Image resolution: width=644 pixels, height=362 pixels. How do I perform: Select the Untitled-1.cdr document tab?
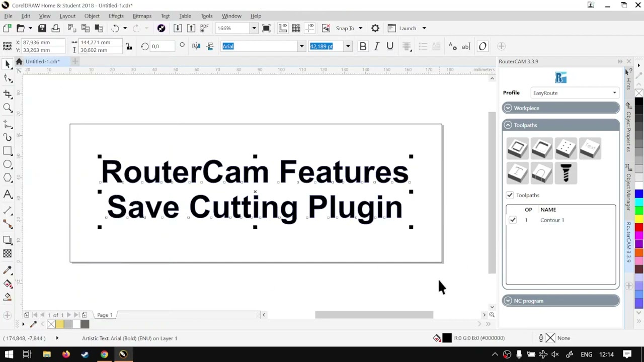click(43, 61)
